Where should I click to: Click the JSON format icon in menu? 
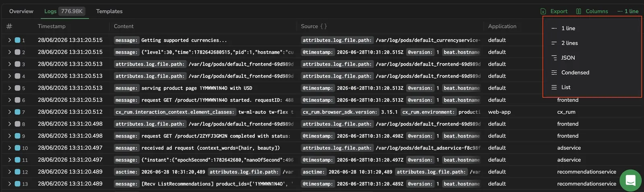554,58
